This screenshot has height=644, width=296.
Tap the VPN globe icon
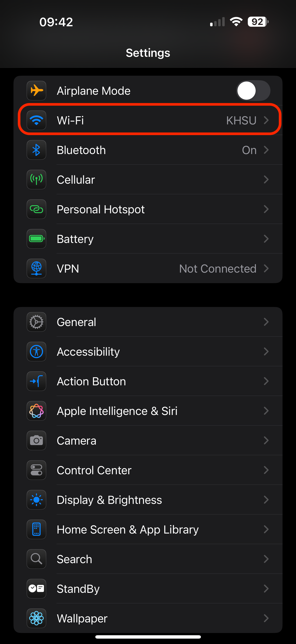36,269
